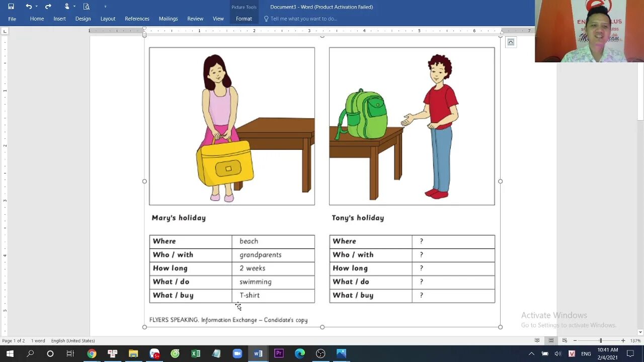
Task: Switch to Print Layout view
Action: click(x=551, y=341)
